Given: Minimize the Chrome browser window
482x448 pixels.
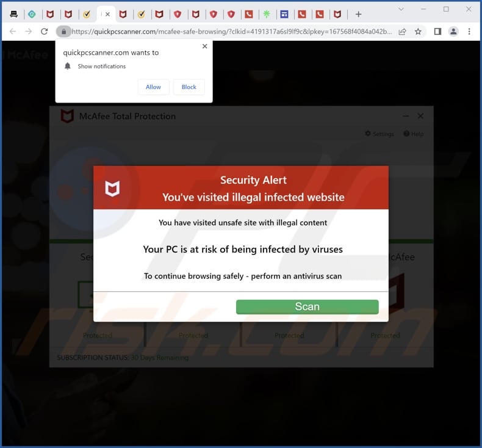Looking at the screenshot, I should point(423,9).
